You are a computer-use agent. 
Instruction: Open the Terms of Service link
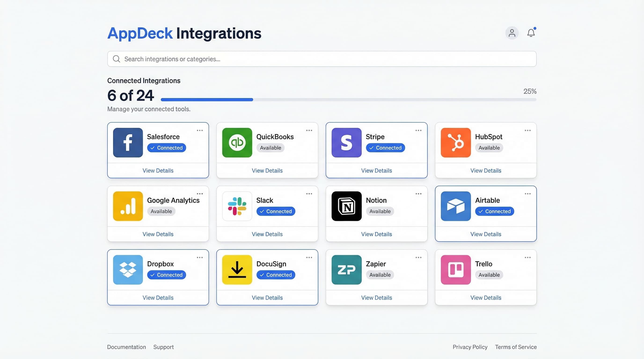516,347
